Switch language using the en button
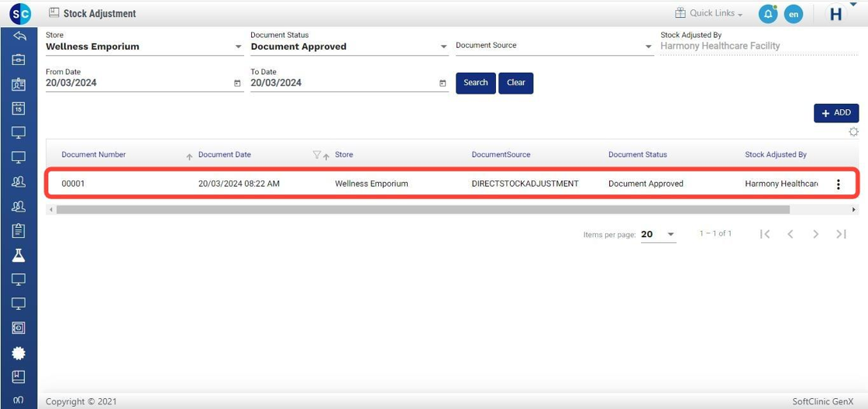This screenshot has width=868, height=409. 793,14
